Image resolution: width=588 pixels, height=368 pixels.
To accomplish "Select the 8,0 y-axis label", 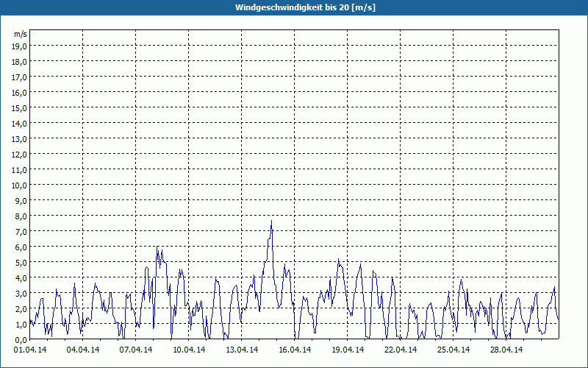I will pos(19,216).
